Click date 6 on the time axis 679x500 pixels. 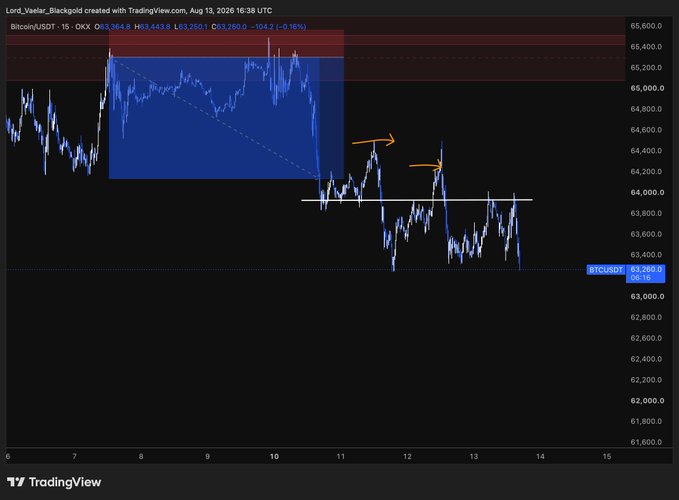[x=8, y=456]
